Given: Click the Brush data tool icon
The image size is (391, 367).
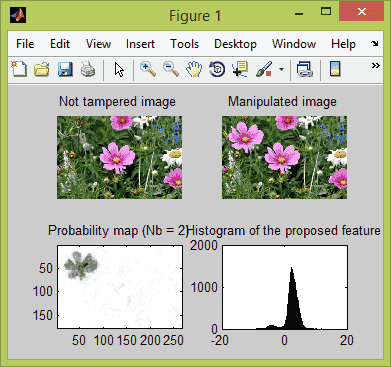Looking at the screenshot, I should pyautogui.click(x=264, y=70).
